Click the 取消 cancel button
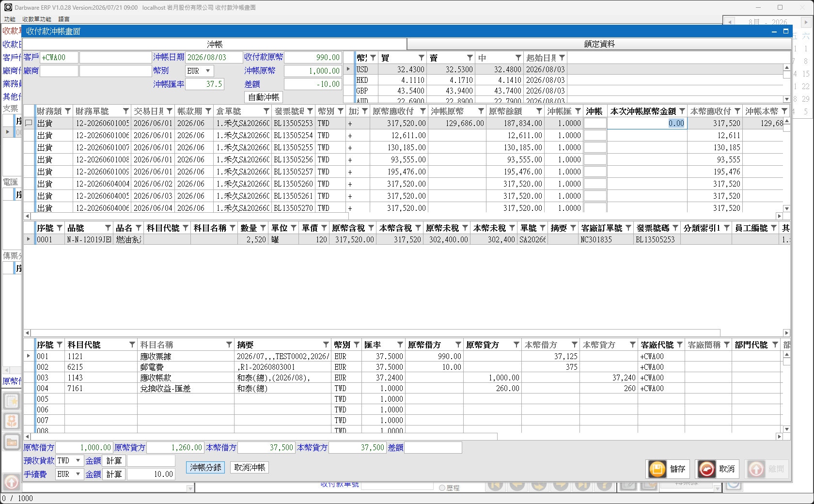Screen dimensions: 814x504 coord(717,469)
